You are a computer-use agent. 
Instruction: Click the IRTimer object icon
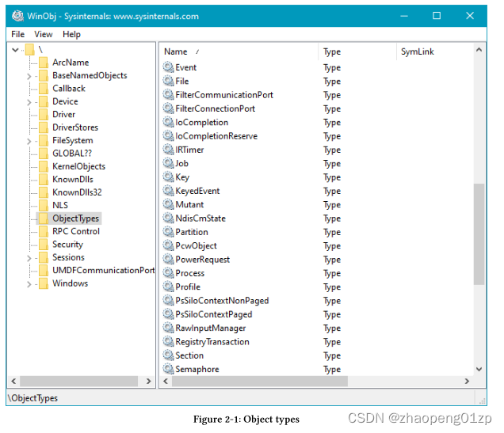click(x=168, y=150)
